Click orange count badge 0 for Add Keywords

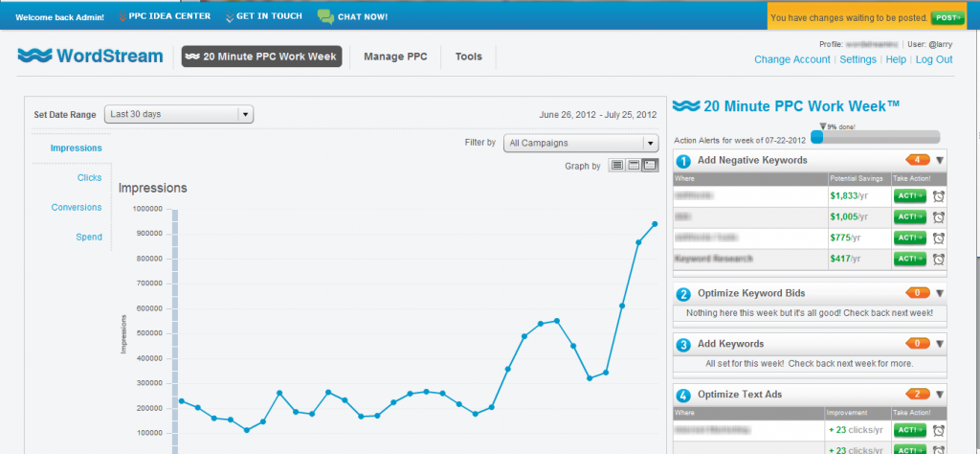[x=918, y=343]
